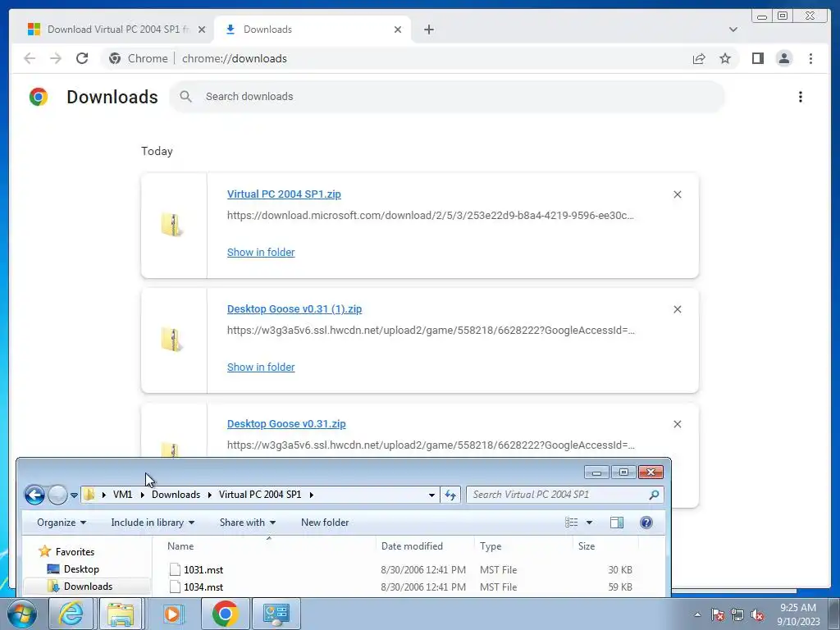Open Action Center flag icon

coord(718,615)
